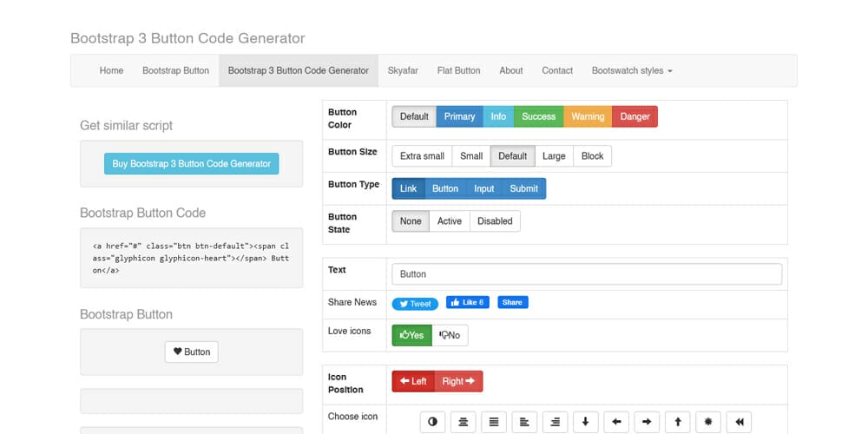Click Buy Bootstrap 3 Button Code Generator
This screenshot has height=434, width=868.
click(x=192, y=164)
